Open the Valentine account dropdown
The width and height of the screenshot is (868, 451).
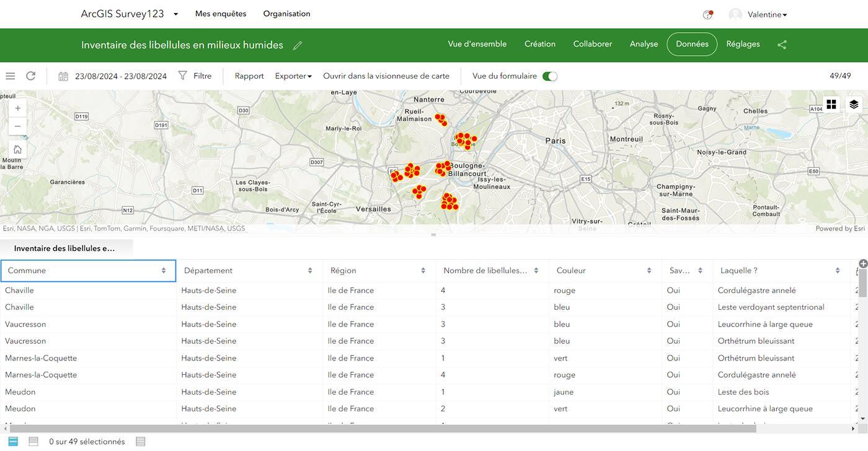767,15
